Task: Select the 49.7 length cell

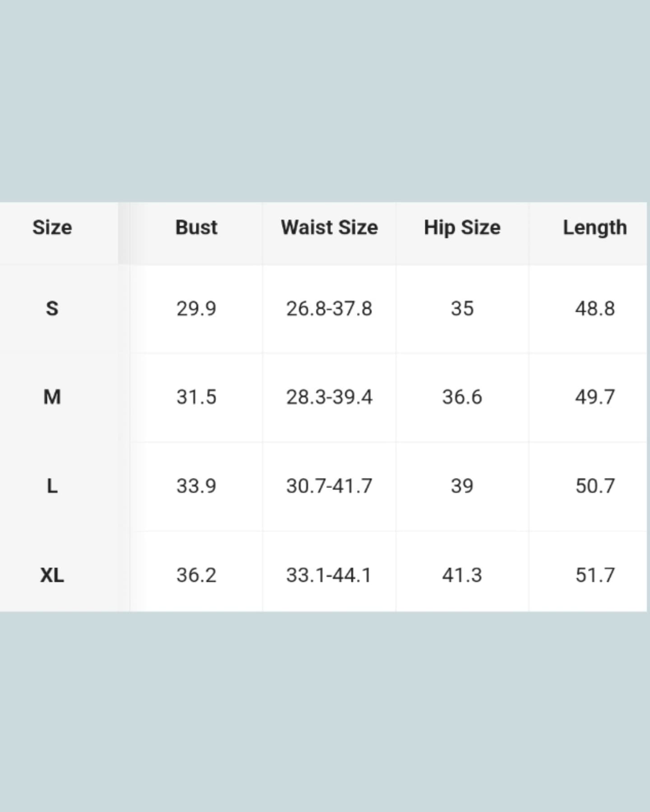Action: click(594, 397)
